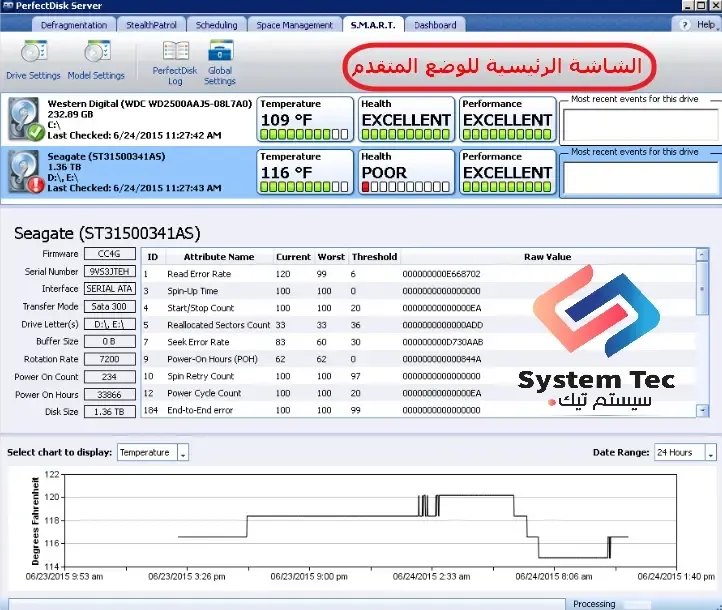Click Transfer Mode Sata 300 field
Screen dimensions: 722x610
point(110,307)
